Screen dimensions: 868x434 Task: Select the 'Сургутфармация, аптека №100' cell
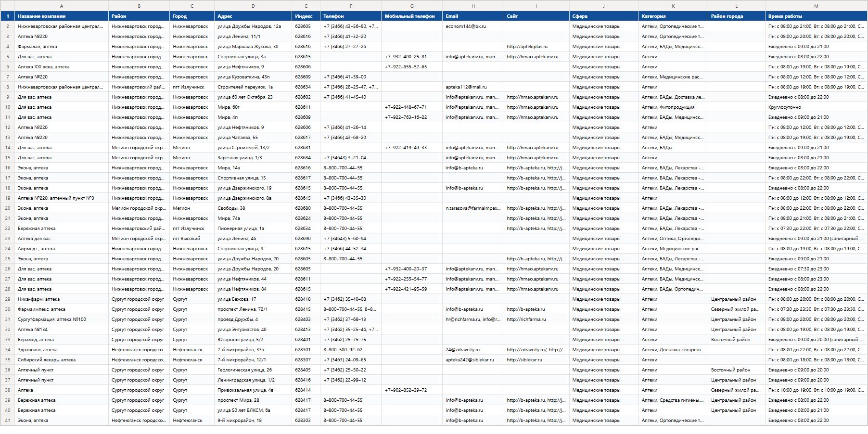[62, 319]
